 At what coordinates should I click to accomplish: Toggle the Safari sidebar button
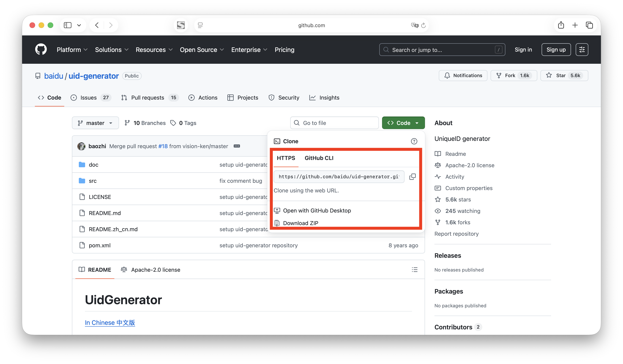(x=68, y=25)
